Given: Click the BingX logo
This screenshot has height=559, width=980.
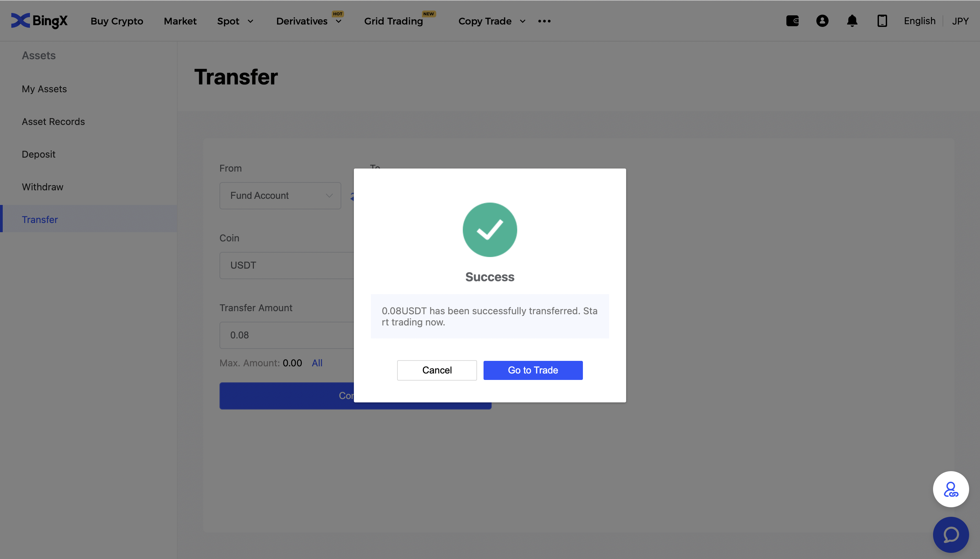Looking at the screenshot, I should click(x=39, y=21).
